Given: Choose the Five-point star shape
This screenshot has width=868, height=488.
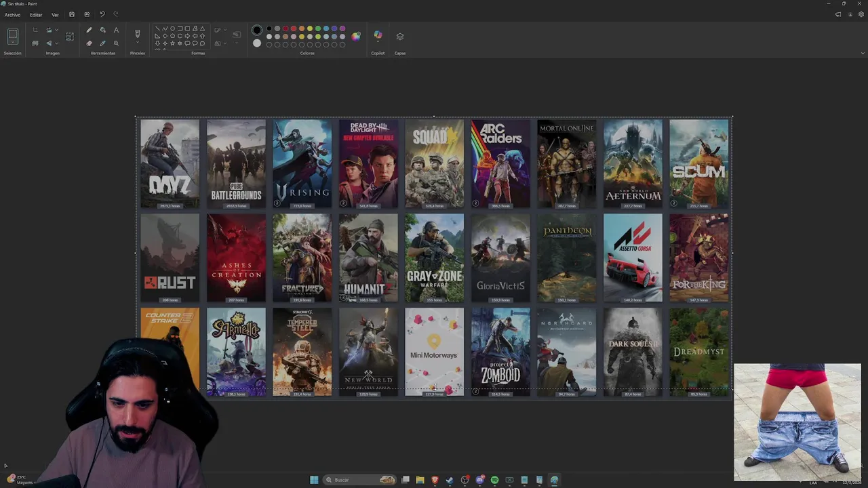Looking at the screenshot, I should coord(172,43).
